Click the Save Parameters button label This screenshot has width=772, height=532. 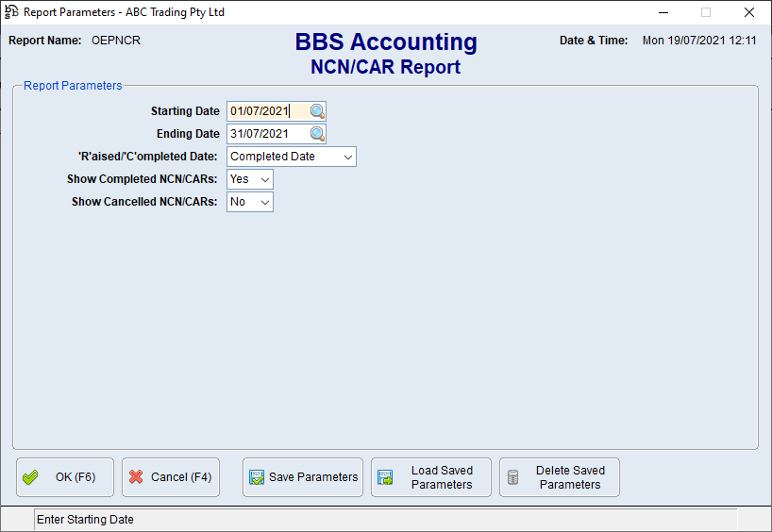pyautogui.click(x=313, y=477)
